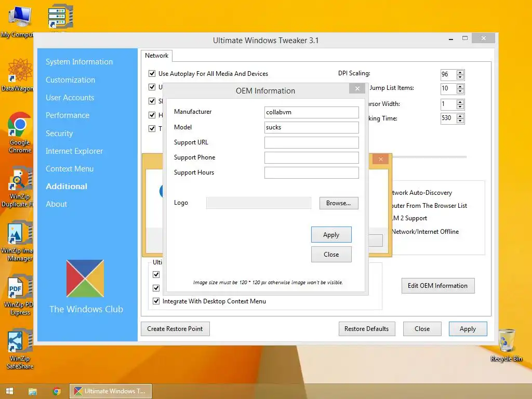Toggle the second checkbox under Autoplay

pos(152,87)
